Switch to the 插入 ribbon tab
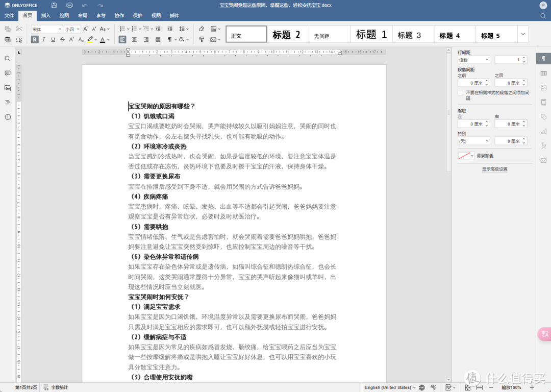The height and width of the screenshot is (392, 551). point(45,15)
